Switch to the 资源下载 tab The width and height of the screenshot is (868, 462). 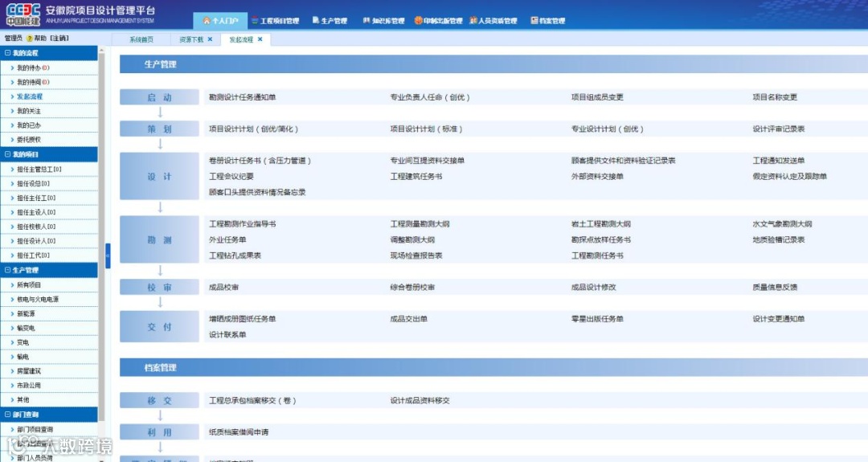point(191,39)
